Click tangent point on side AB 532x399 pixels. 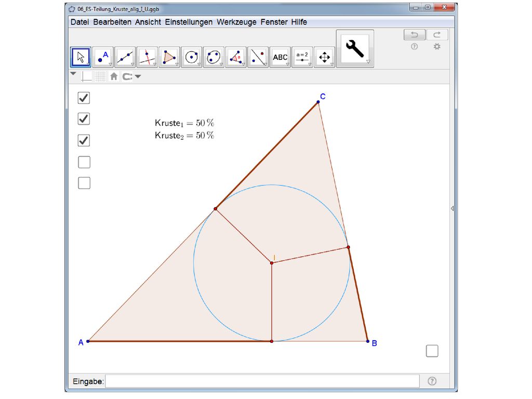pos(272,341)
